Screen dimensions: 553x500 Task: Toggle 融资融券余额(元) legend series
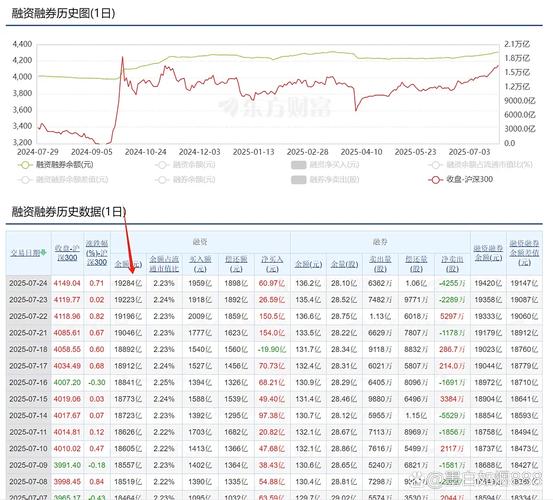(56, 165)
